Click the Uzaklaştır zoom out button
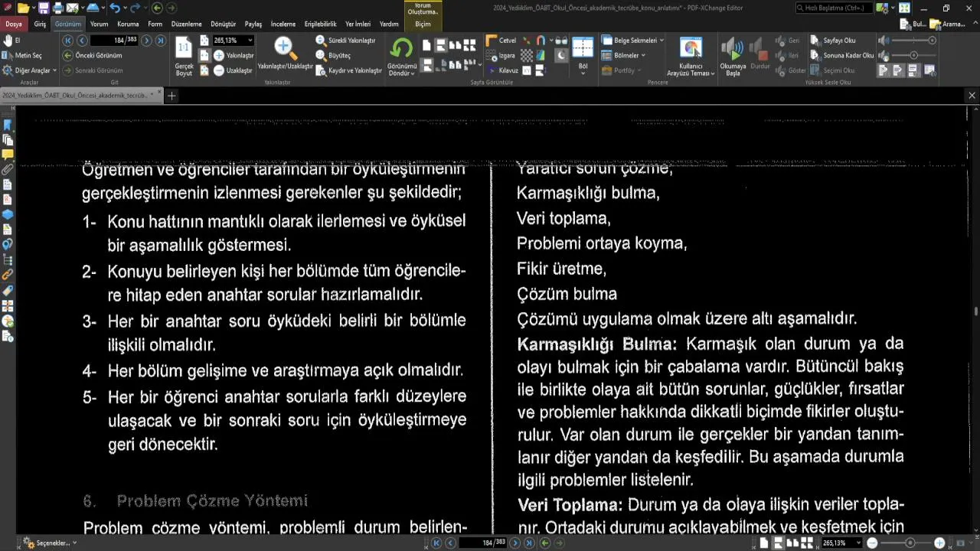Viewport: 980px width, 551px height. pos(233,70)
